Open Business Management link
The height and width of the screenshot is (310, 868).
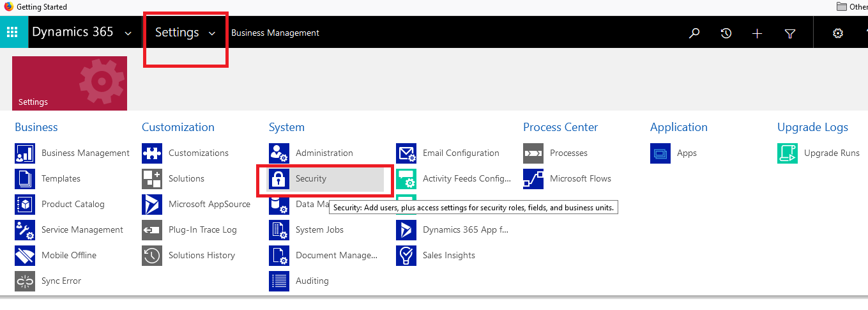(x=86, y=153)
